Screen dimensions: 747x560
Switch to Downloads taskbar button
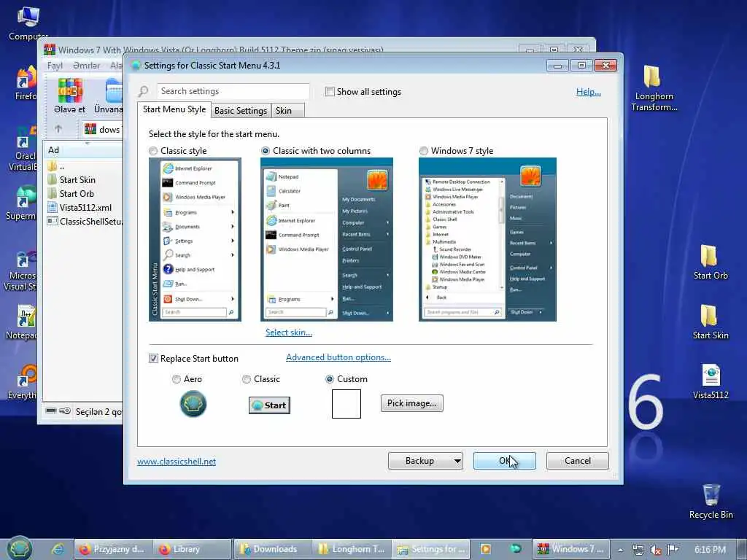[272, 549]
